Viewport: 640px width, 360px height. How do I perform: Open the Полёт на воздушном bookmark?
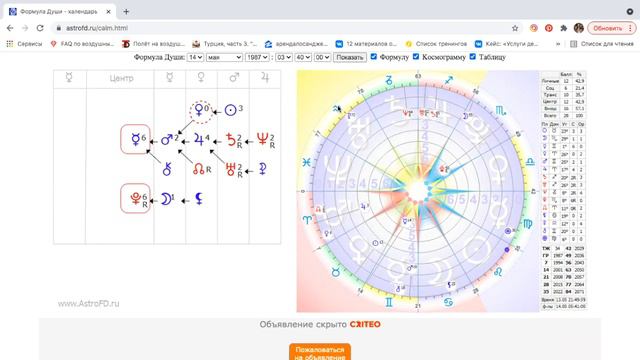153,44
